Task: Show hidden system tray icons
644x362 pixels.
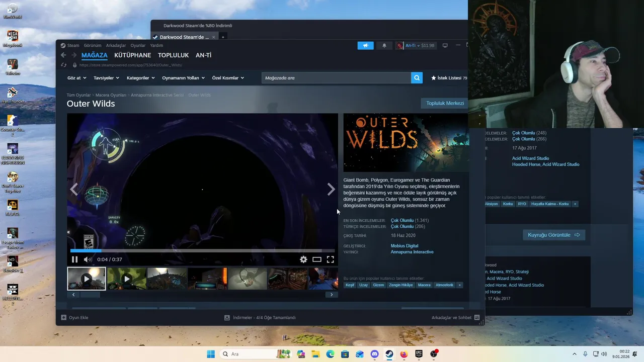Action: pos(574,354)
